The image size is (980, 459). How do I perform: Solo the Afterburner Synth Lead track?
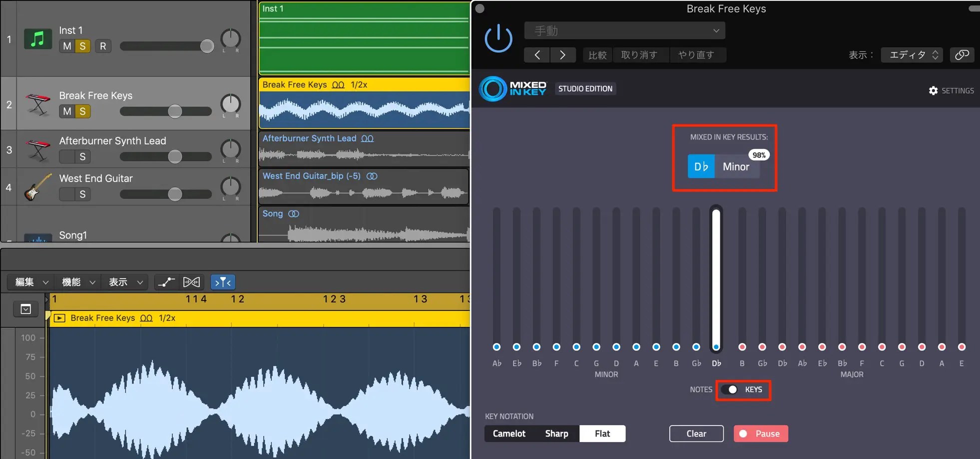(x=82, y=156)
